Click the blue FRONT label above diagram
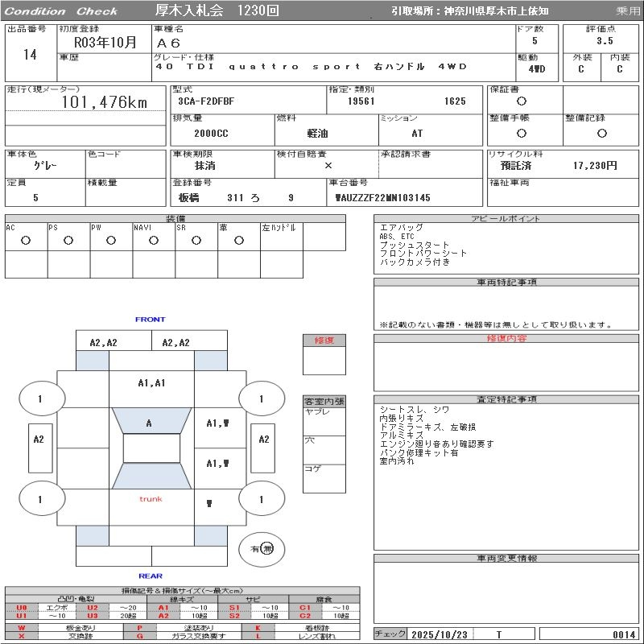 point(150,320)
